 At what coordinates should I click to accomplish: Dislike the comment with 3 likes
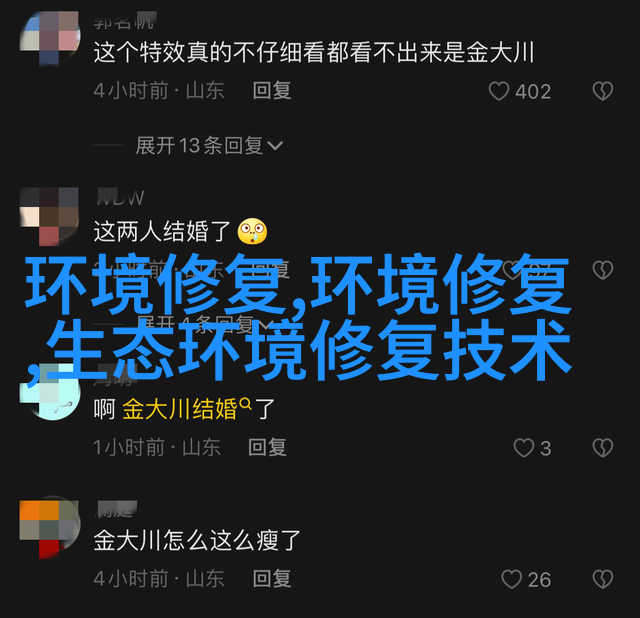click(602, 447)
